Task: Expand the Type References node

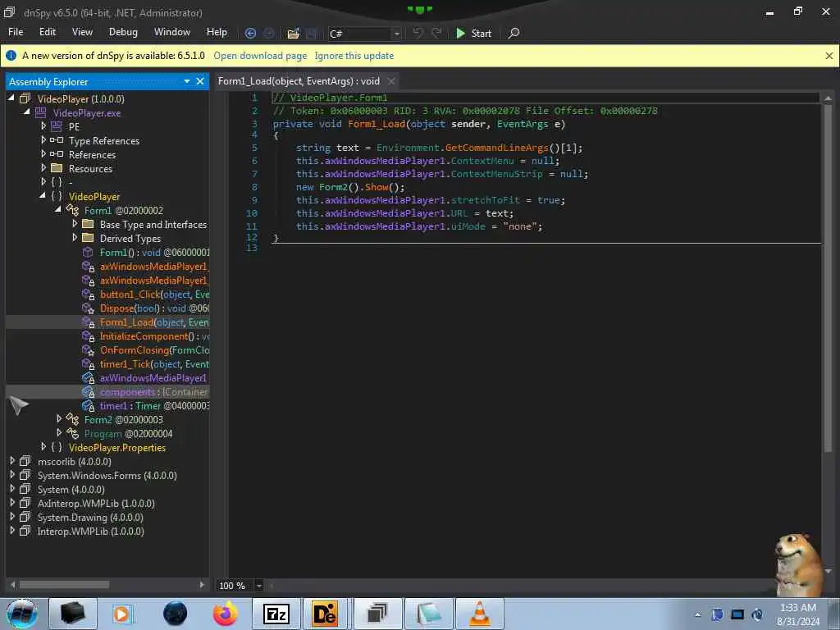Action: pyautogui.click(x=43, y=139)
